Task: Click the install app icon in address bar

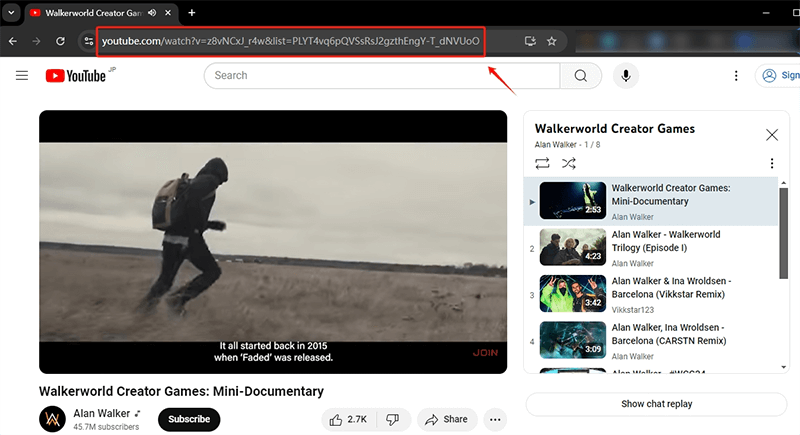Action: [x=530, y=41]
